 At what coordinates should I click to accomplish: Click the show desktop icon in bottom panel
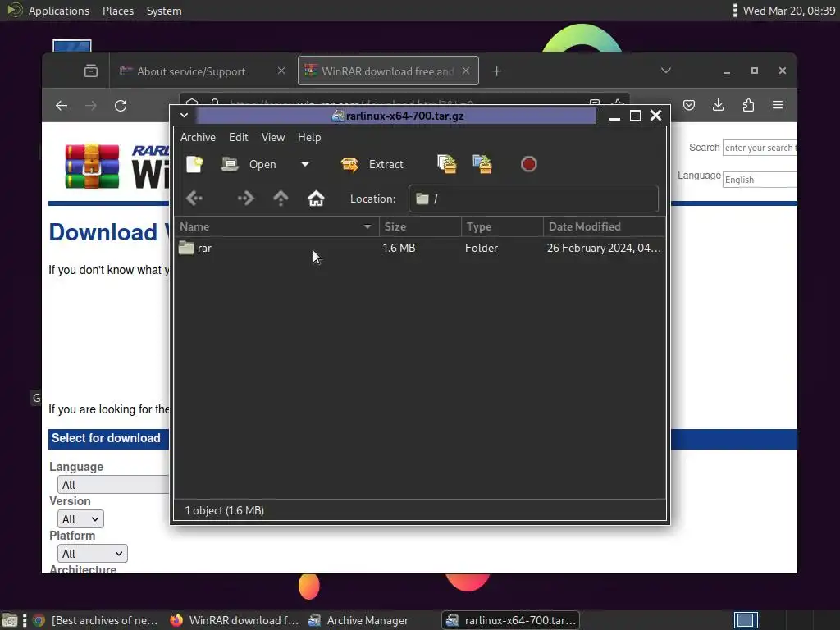(x=10, y=620)
